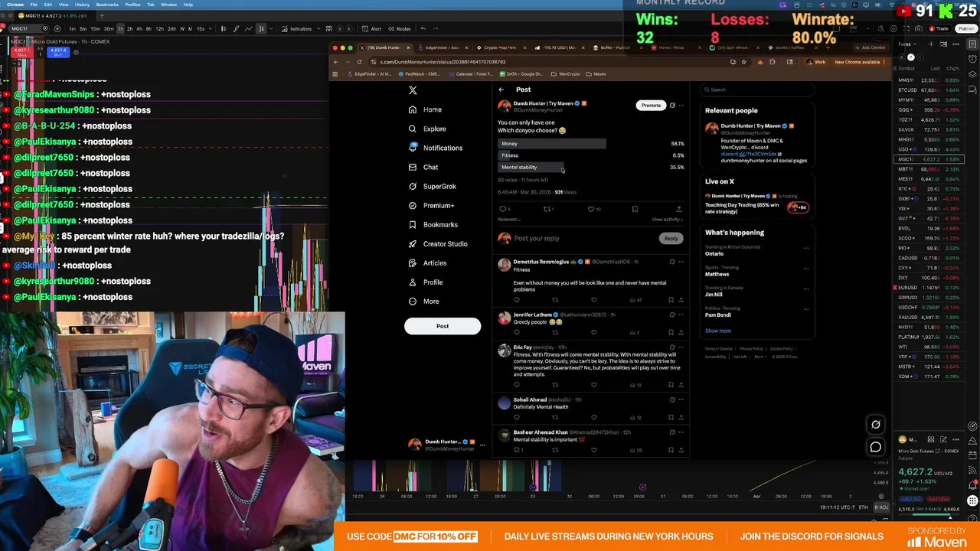The image size is (980, 551).
Task: Like the poll post with the heart icon
Action: [591, 209]
